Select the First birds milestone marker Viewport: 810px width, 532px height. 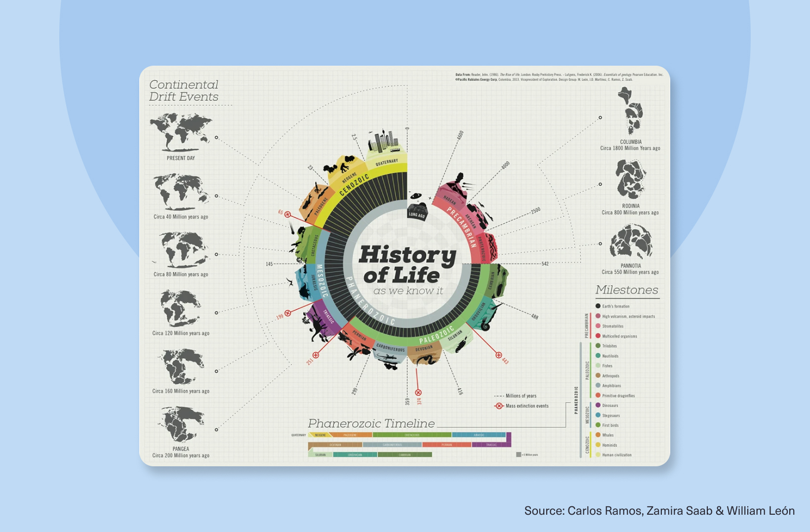click(x=598, y=425)
